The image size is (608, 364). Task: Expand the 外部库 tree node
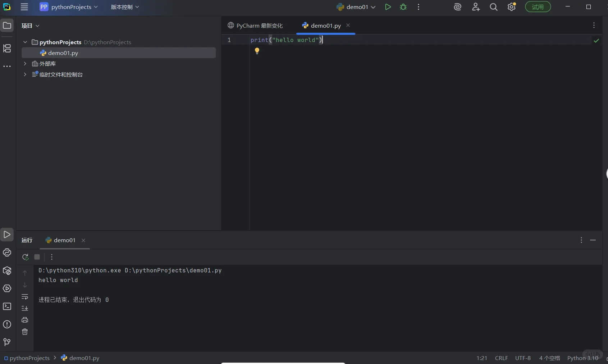24,64
